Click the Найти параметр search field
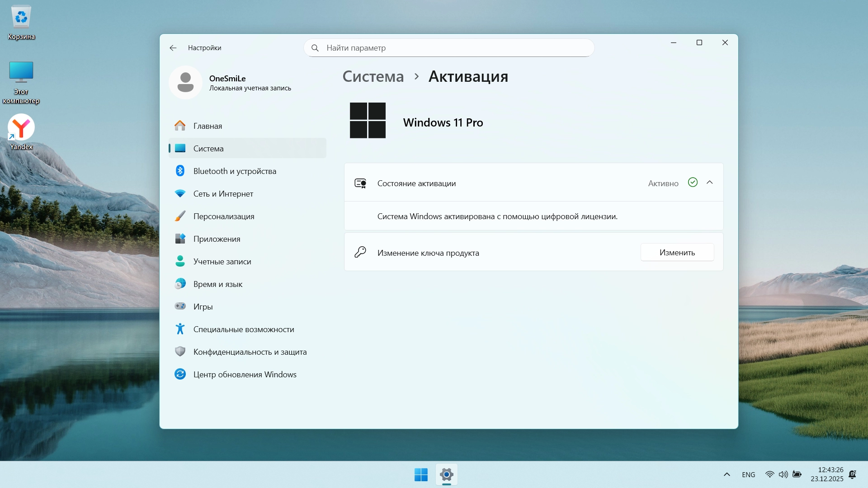The height and width of the screenshot is (488, 868). 448,48
